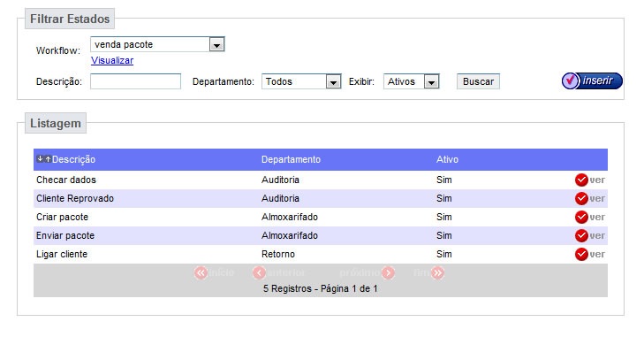Viewport: 644px width, 337px height.
Task: Click the ver check icon for Ligar cliente
Action: click(581, 254)
